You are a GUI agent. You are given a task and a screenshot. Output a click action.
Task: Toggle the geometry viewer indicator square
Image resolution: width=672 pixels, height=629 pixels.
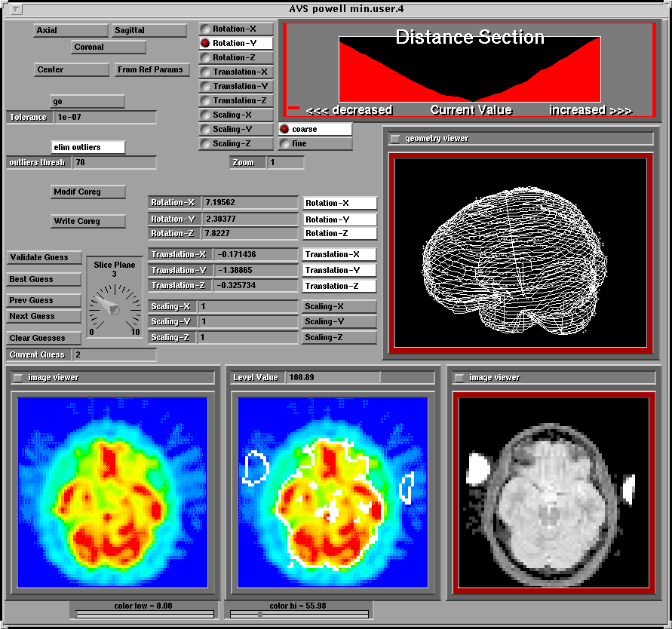[395, 139]
